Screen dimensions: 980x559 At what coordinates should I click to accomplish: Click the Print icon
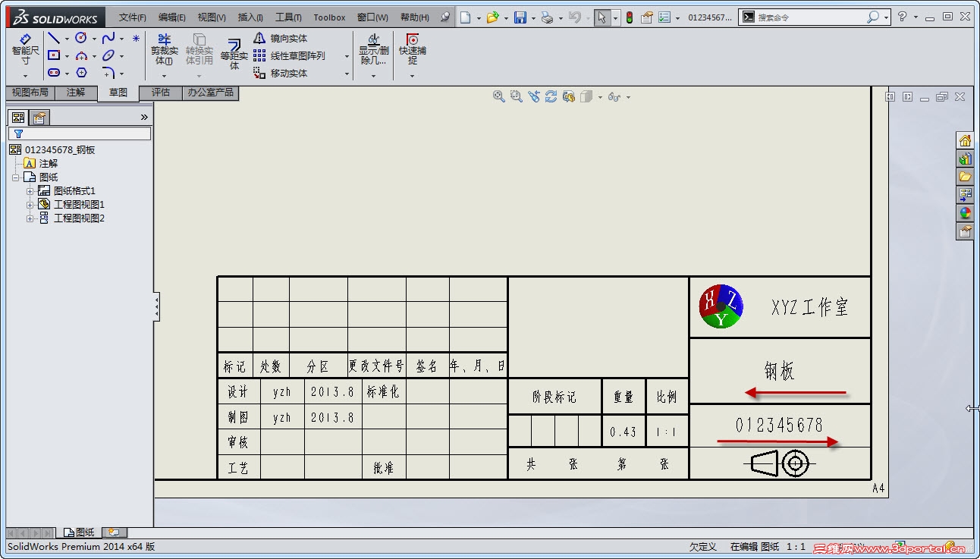point(548,17)
